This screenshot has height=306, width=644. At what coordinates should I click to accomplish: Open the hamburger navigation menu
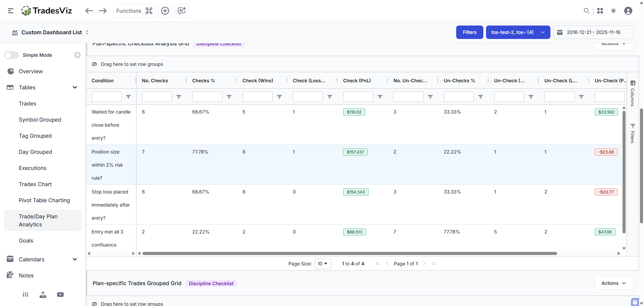(10, 10)
